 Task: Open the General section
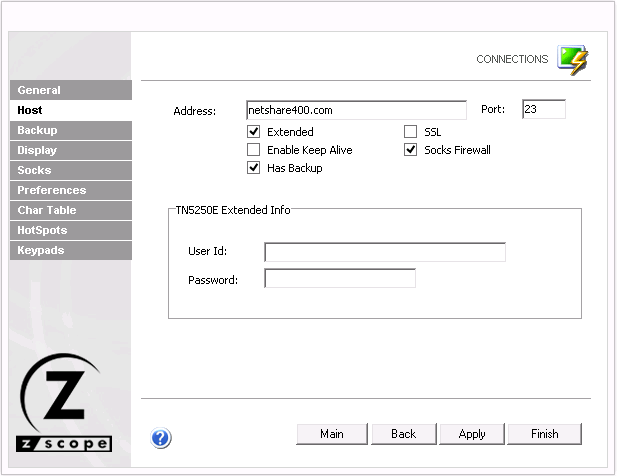(71, 90)
